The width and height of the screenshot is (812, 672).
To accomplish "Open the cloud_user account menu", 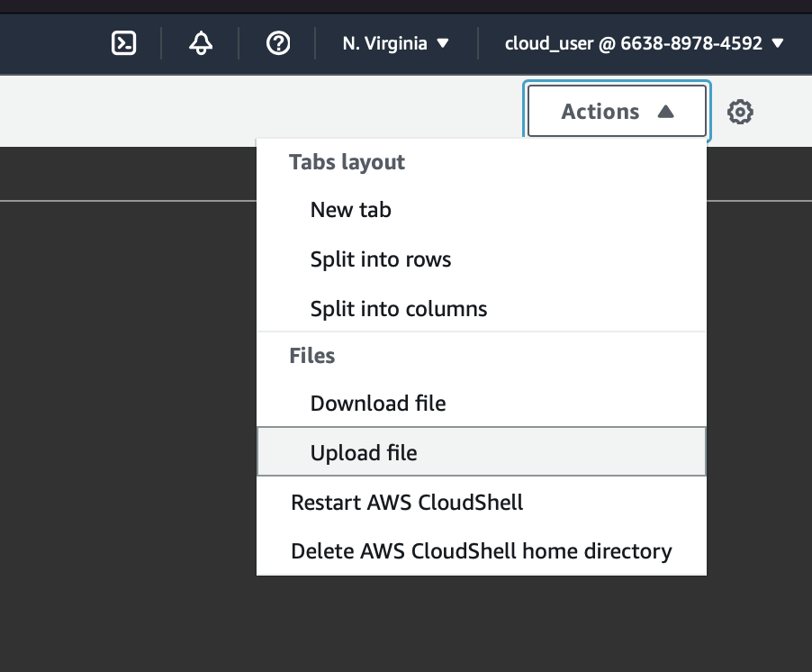I will point(634,43).
